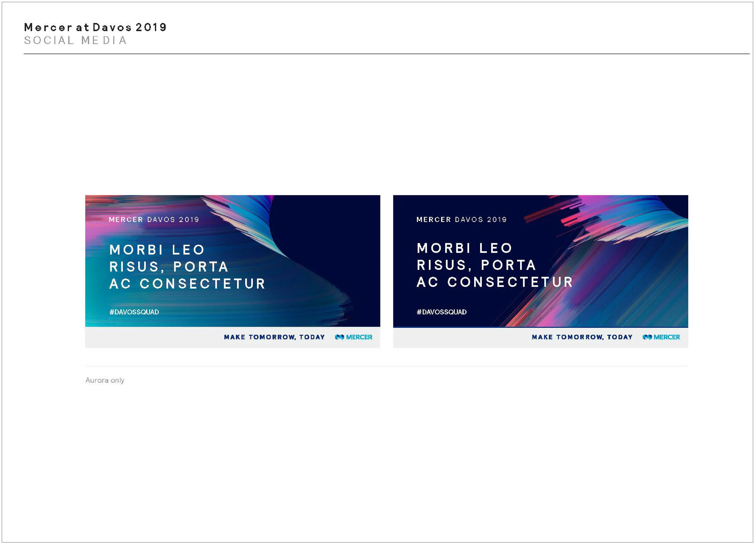Click the Mercer logo icon in right banner

(x=647, y=337)
